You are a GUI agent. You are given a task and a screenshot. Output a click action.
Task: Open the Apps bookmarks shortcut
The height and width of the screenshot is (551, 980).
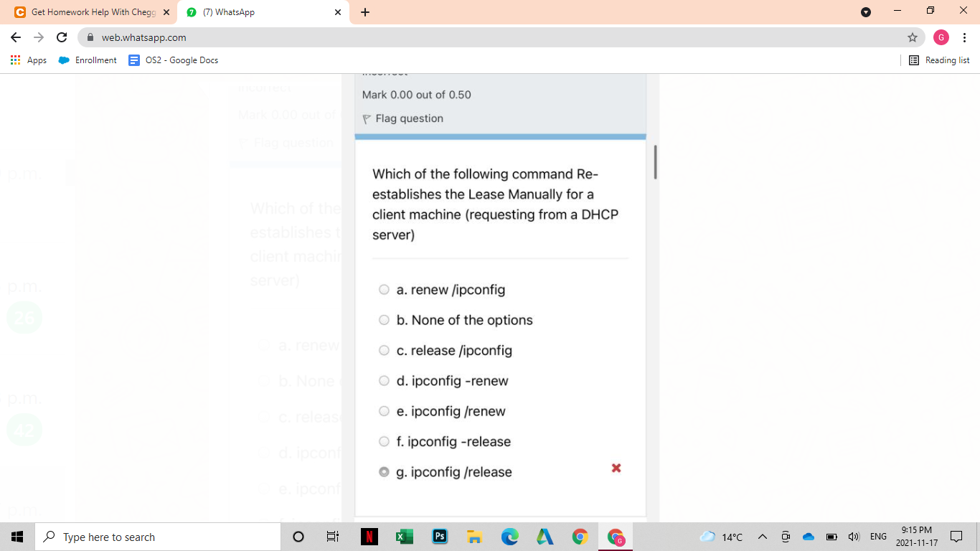[x=29, y=60]
